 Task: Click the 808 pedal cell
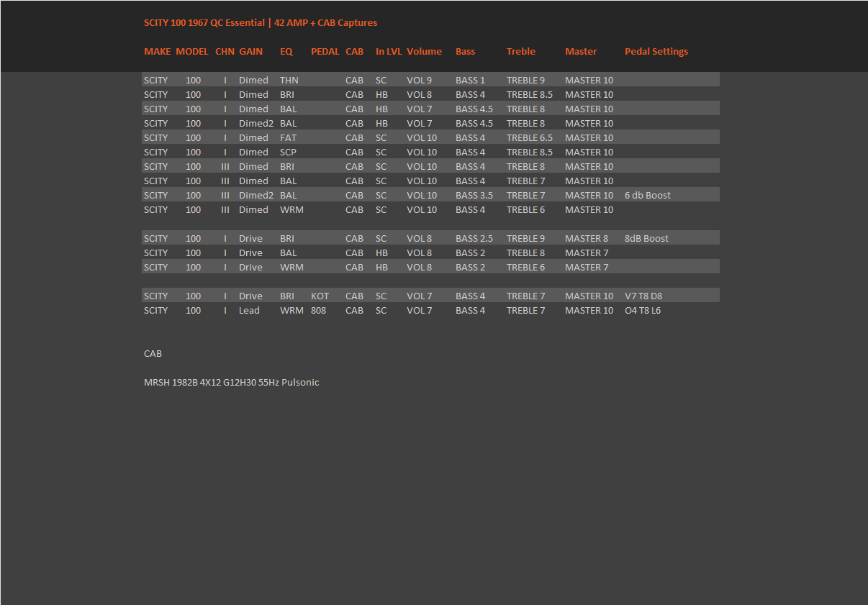point(318,310)
